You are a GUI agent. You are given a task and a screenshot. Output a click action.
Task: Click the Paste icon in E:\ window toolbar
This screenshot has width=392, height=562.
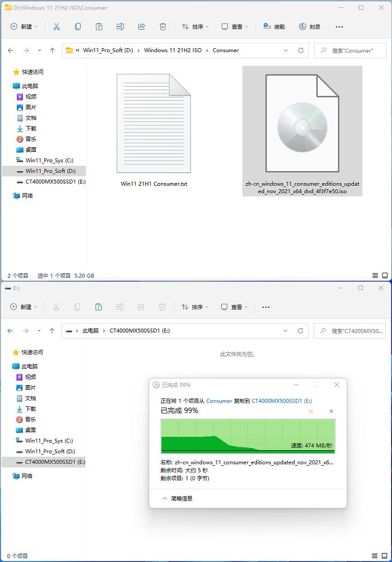tap(99, 307)
